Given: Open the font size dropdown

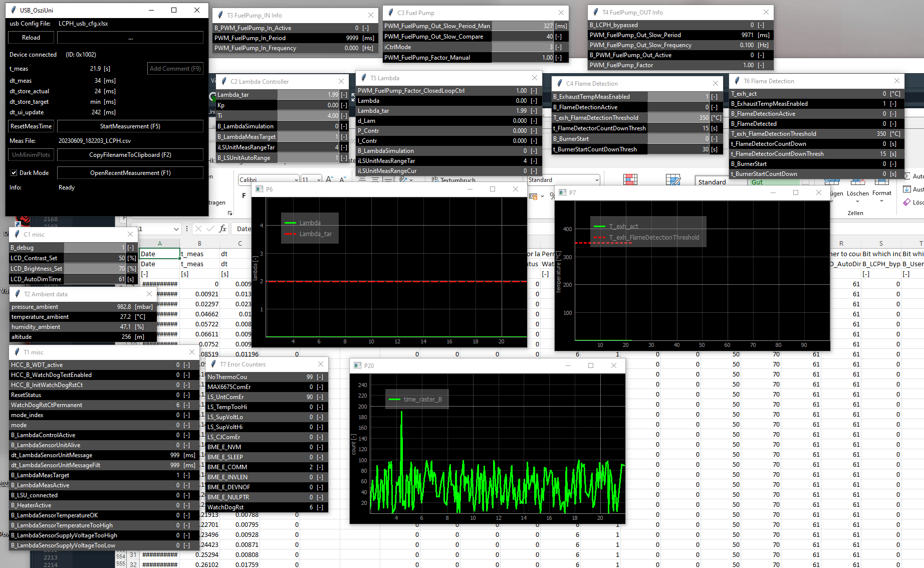Looking at the screenshot, I should click(318, 180).
